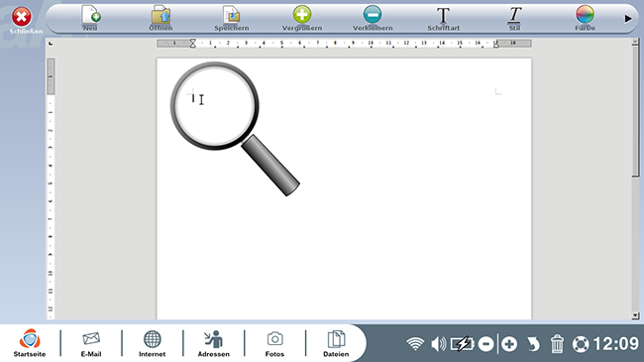Click the vertical scrollbar thumb

point(635,111)
